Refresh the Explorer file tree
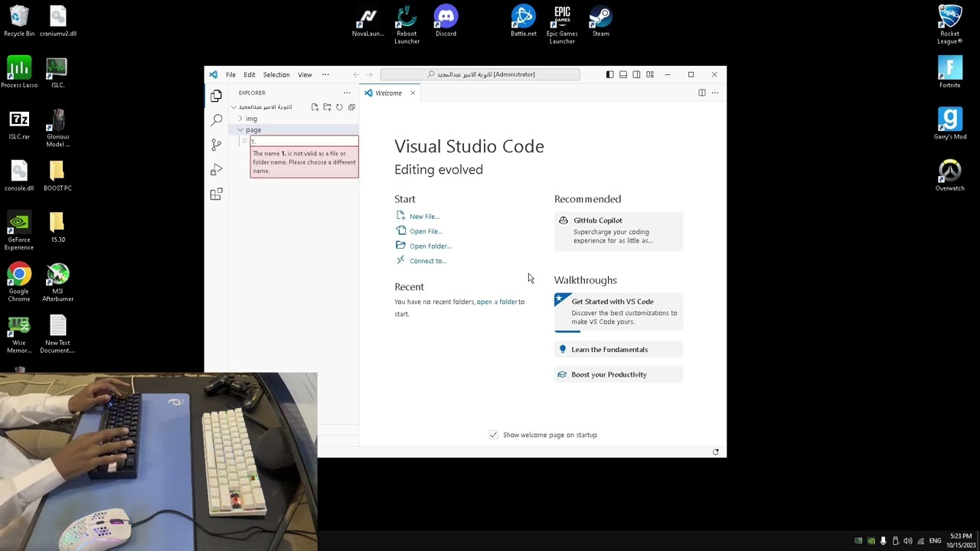The width and height of the screenshot is (980, 551). (339, 107)
